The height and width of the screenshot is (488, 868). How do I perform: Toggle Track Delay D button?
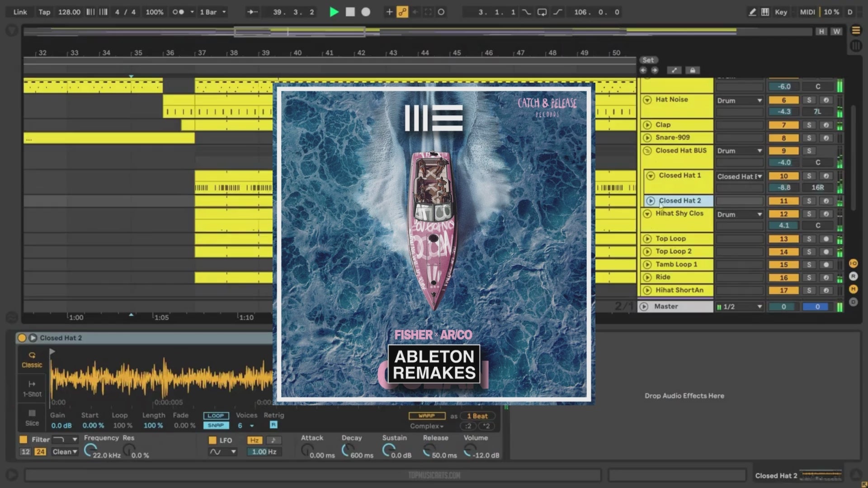(853, 301)
